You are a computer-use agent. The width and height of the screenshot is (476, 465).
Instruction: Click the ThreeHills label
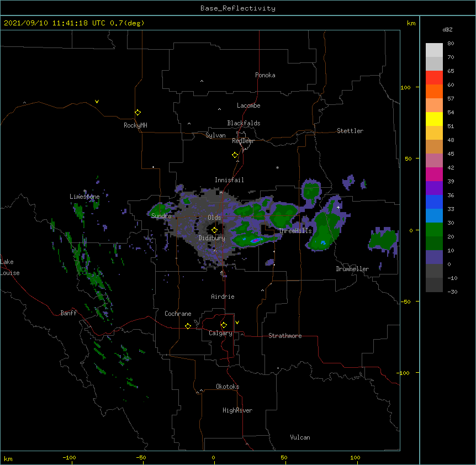[x=295, y=231]
